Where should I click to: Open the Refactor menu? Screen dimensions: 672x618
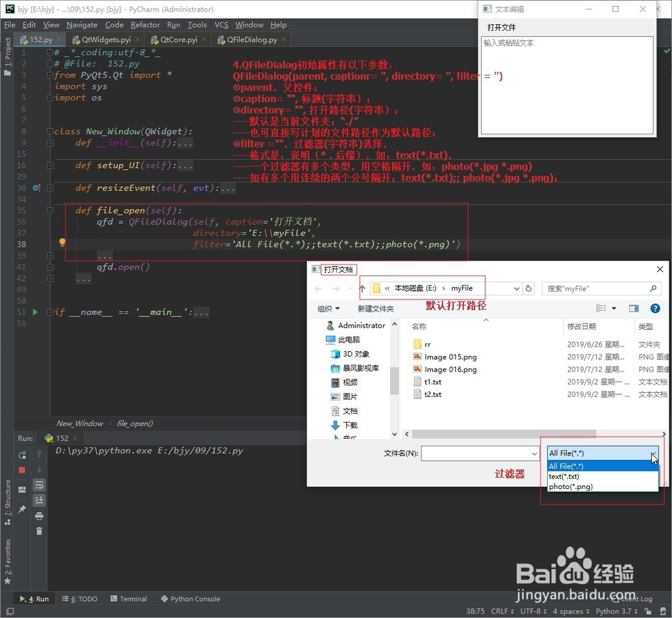pos(145,25)
